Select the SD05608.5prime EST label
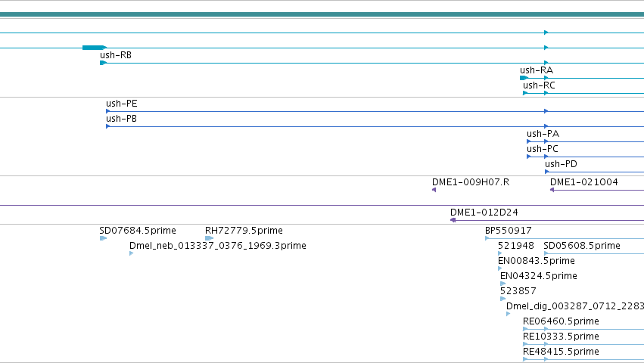This screenshot has width=644, height=363. pos(582,246)
